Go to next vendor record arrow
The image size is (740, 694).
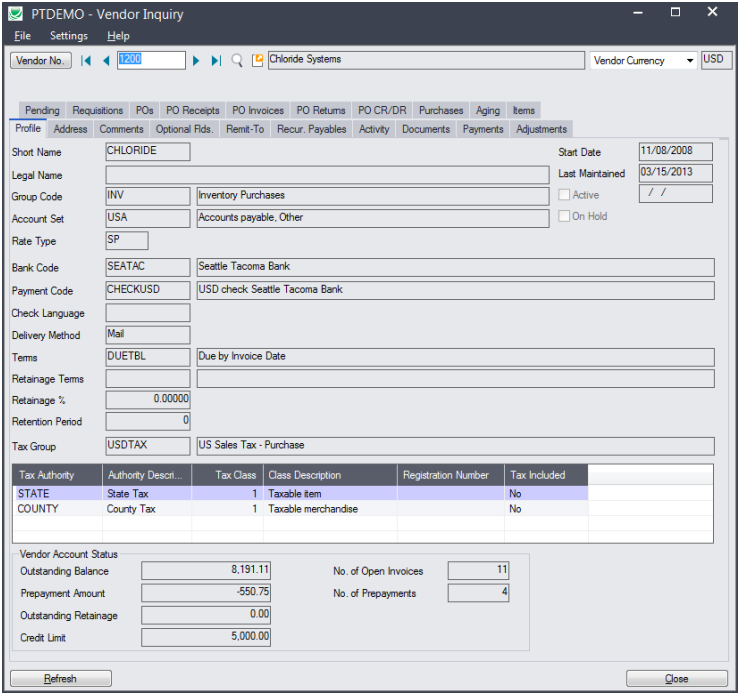(x=196, y=60)
